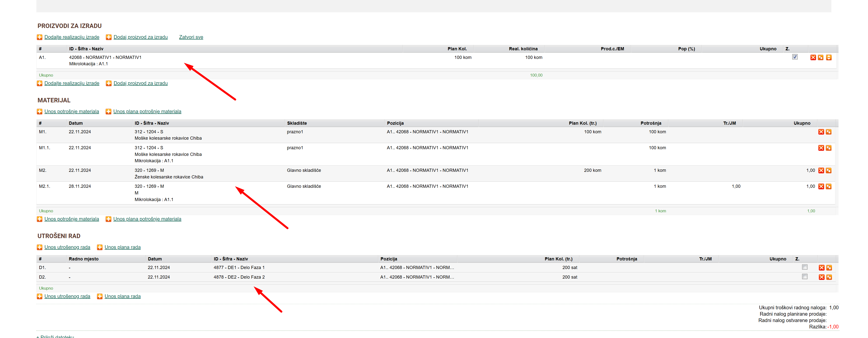
Task: Open top 'Unos plana potrošnje materiala' link
Action: [147, 111]
